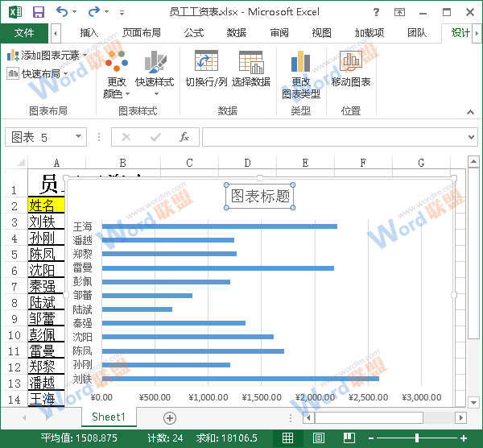Switch to Normal view in status bar
483x448 pixels.
(x=287, y=438)
